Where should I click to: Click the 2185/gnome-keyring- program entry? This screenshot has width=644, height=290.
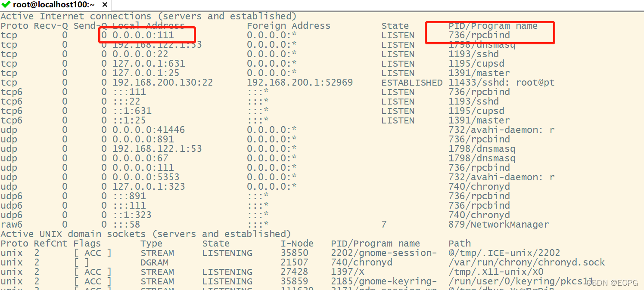tap(384, 281)
